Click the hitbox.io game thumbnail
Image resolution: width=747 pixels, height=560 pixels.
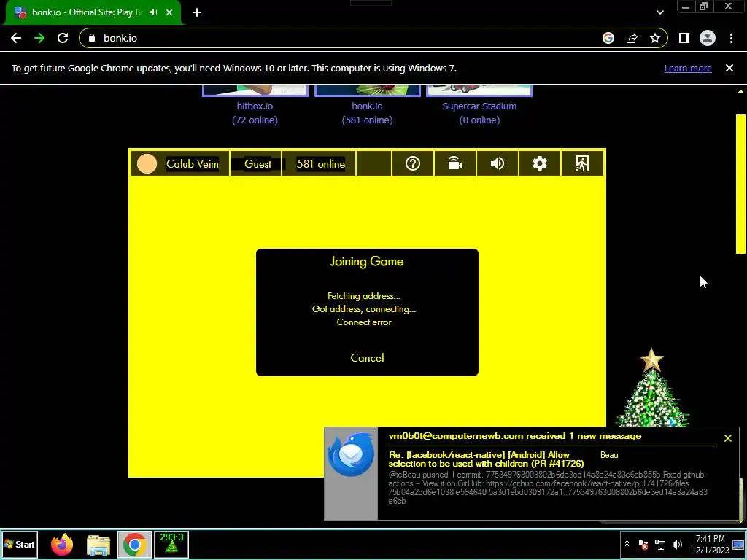coord(255,90)
